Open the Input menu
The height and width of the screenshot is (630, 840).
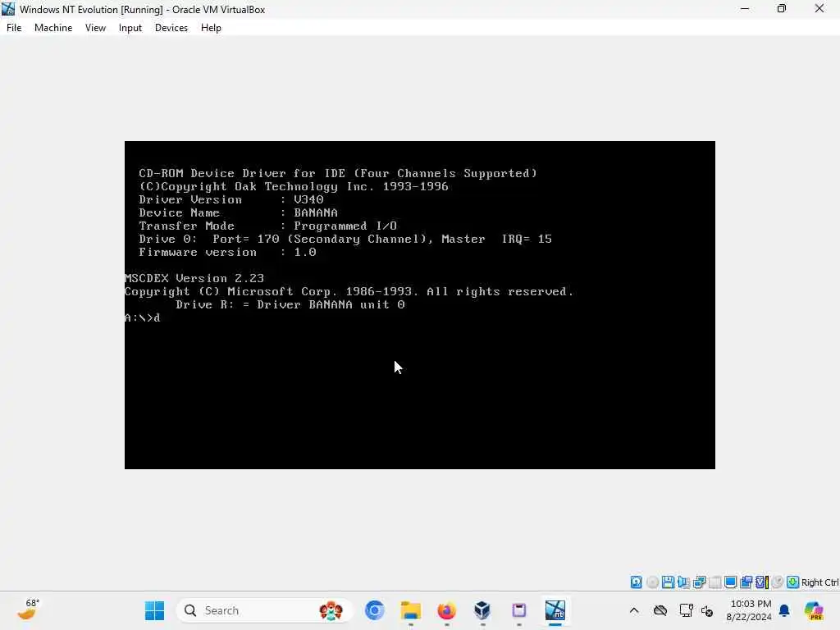130,28
